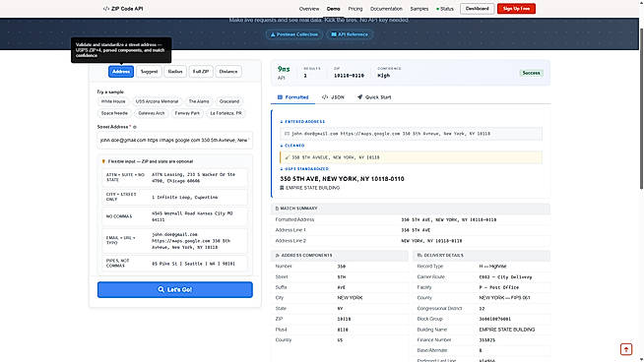Image resolution: width=644 pixels, height=362 pixels.
Task: Try the White House sample
Action: [113, 101]
